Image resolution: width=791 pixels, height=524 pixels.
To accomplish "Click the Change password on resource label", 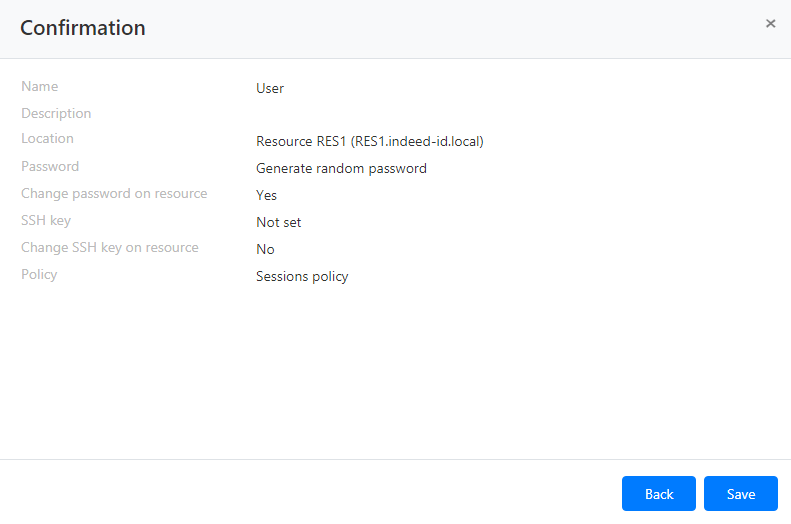I will (x=114, y=194).
